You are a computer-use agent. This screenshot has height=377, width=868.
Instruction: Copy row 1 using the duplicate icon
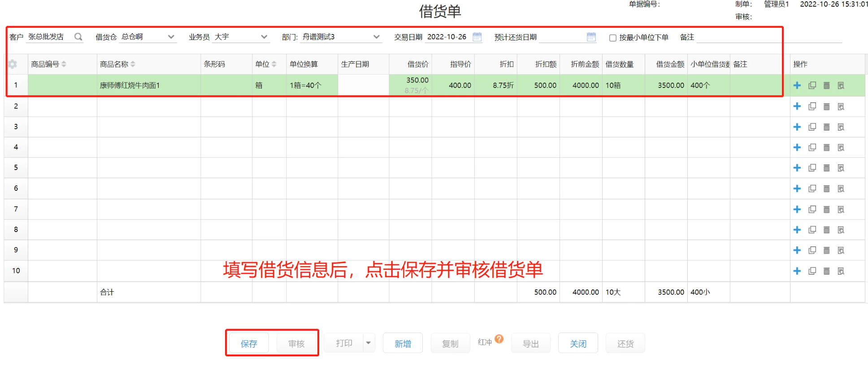(x=812, y=85)
